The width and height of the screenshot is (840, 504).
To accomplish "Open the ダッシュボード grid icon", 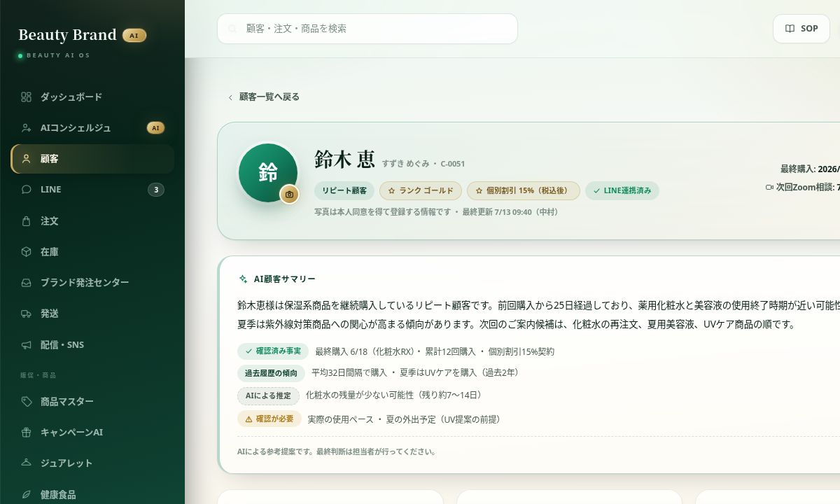I will [27, 97].
